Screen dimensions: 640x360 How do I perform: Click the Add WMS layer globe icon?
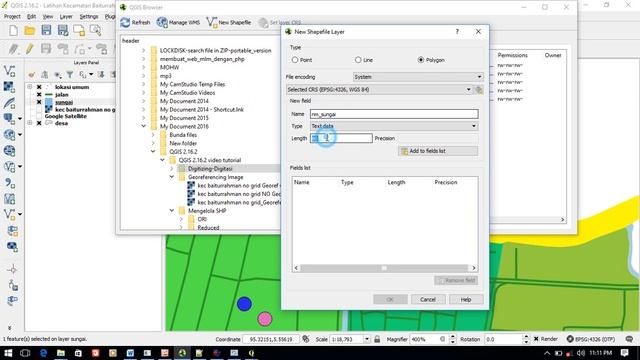pos(9,135)
